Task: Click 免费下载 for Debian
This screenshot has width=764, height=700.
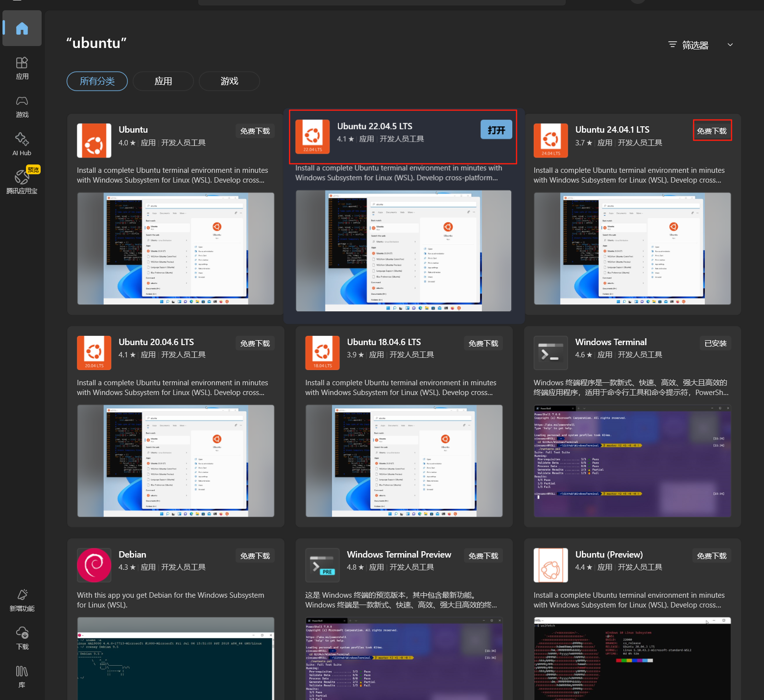Action: (255, 556)
